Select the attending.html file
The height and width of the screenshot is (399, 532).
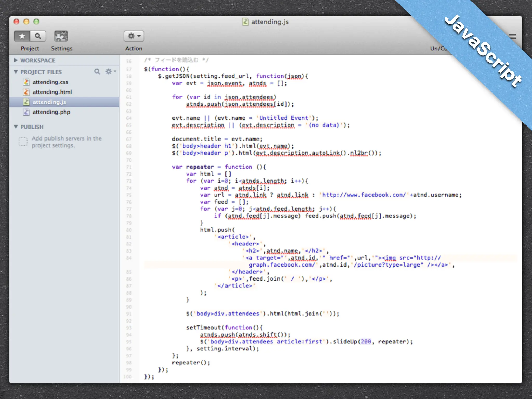pos(52,92)
